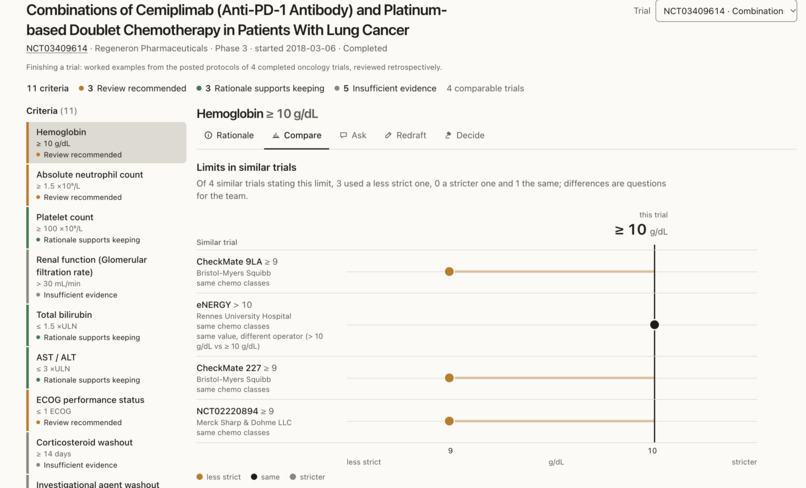Click the 'Criteria (11)' list header
806x488 pixels.
[51, 111]
